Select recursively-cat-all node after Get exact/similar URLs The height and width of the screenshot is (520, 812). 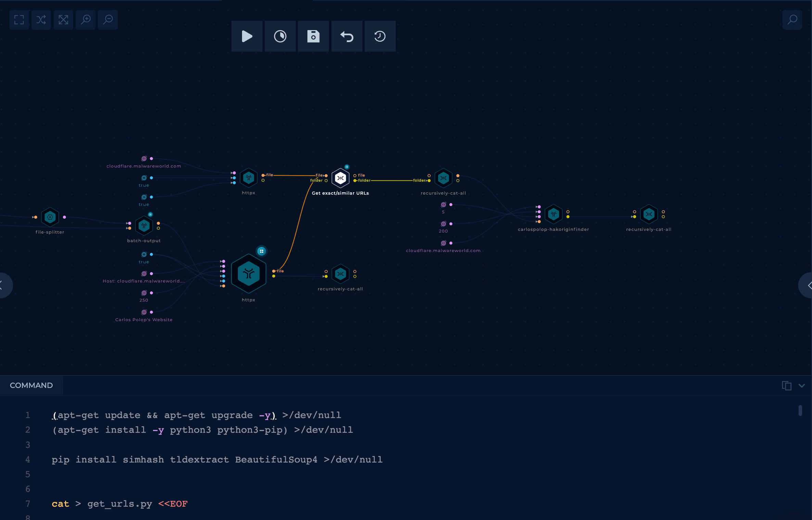pyautogui.click(x=443, y=178)
